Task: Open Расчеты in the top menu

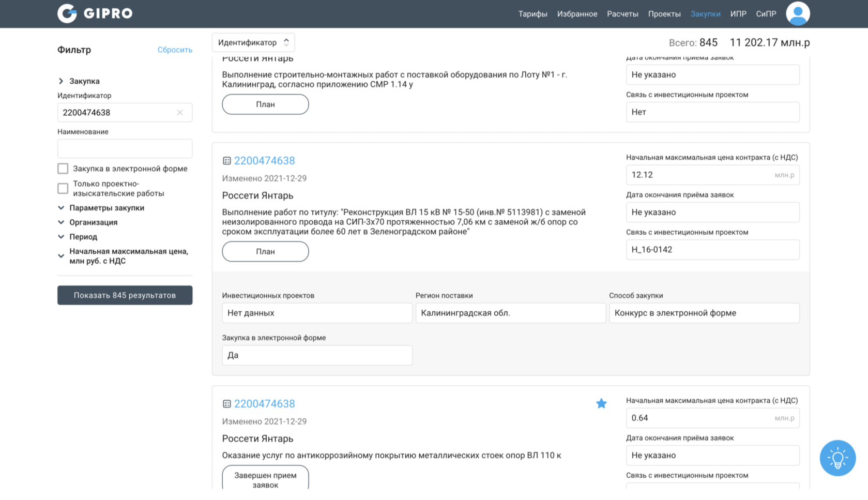Action: (622, 14)
